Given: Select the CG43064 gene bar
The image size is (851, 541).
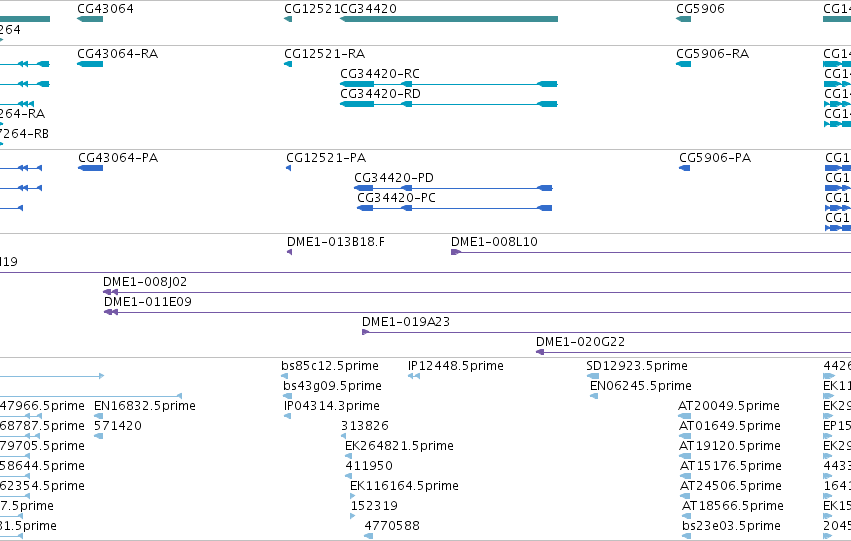Looking at the screenshot, I should pos(90,19).
